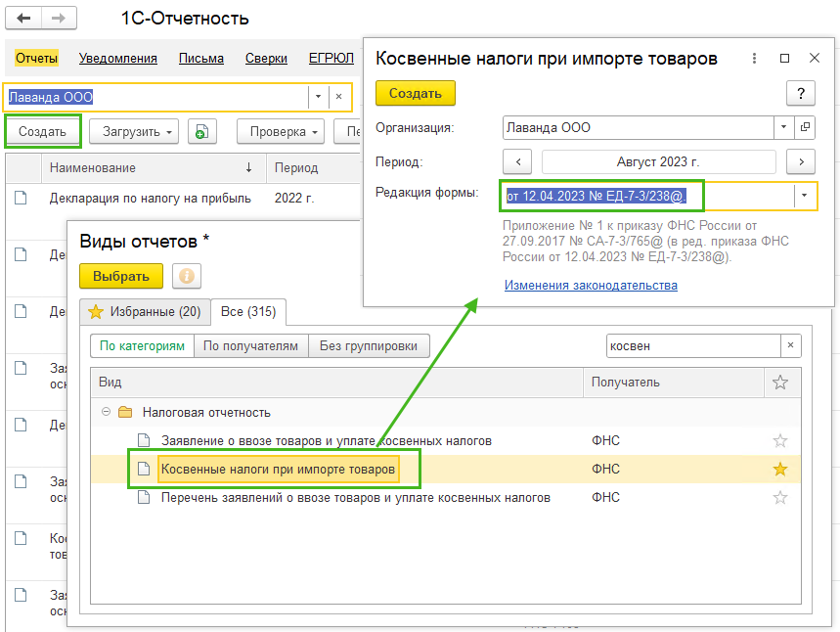Viewport: 840px width, 632px height.
Task: Open the ЕГРЮЛ tab
Action: [332, 58]
